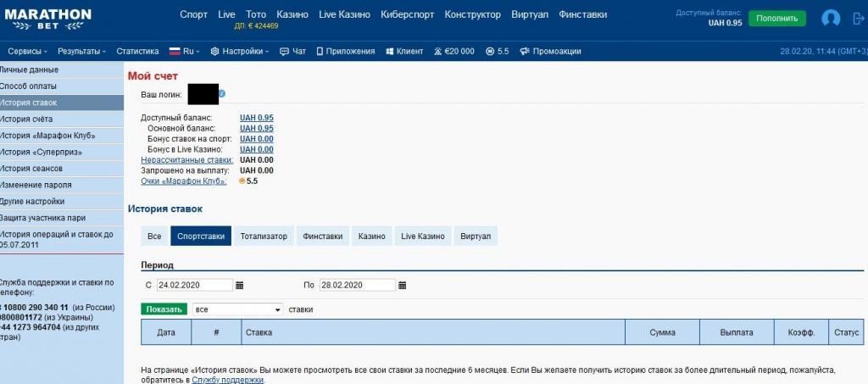Viewport: 868px width, 384px height.
Task: Open calendar picker for start date
Action: [x=240, y=285]
